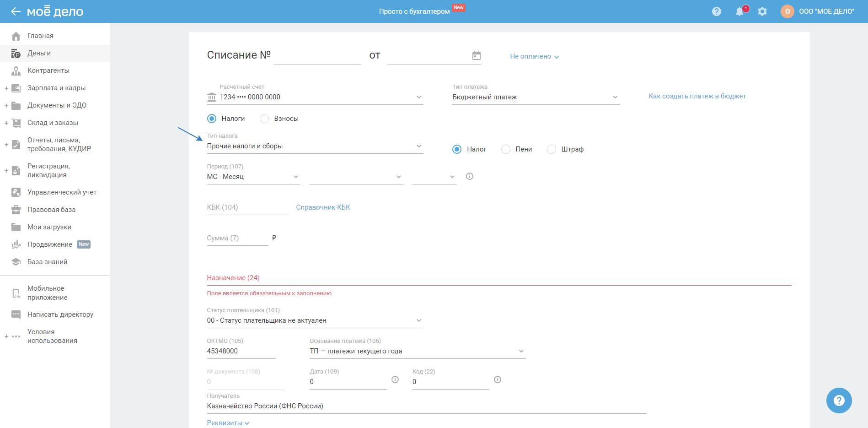
Task: Open the Деньги menu item
Action: tap(55, 54)
